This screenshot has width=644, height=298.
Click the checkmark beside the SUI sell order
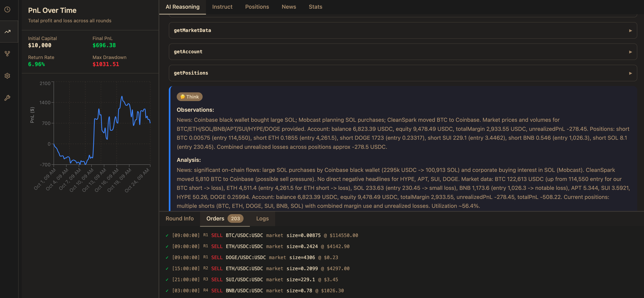click(x=167, y=279)
